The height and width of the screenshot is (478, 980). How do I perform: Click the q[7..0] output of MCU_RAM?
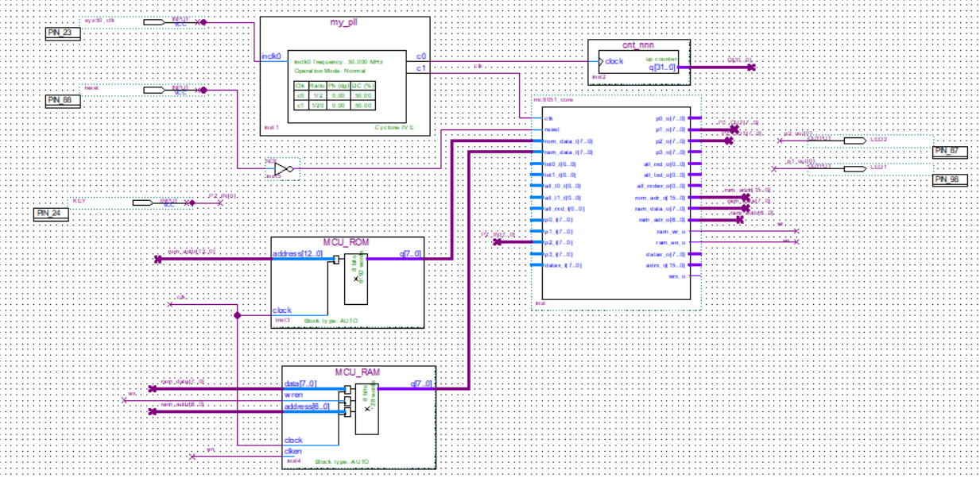[422, 384]
